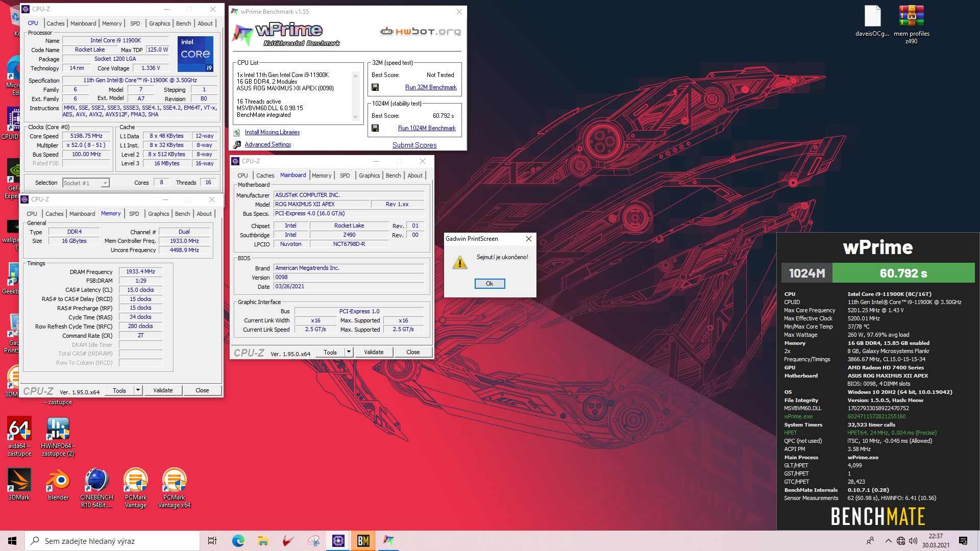Viewport: 980px width, 551px height.
Task: Click the taskbar clock showing 22:37
Action: [x=936, y=541]
